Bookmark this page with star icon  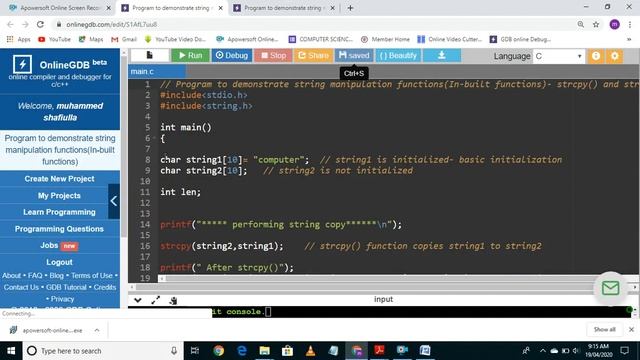(x=596, y=24)
